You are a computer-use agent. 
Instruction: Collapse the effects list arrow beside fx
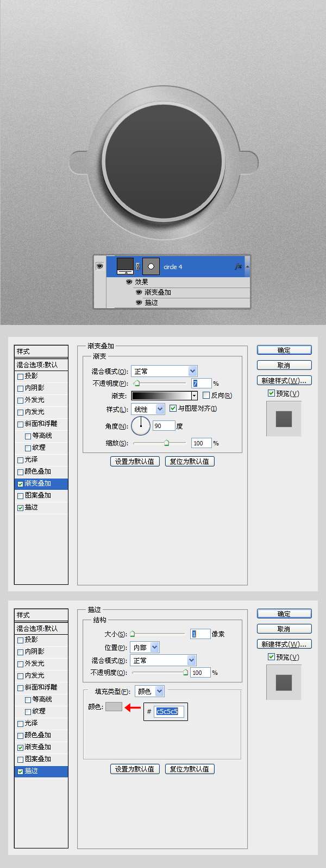click(x=247, y=266)
